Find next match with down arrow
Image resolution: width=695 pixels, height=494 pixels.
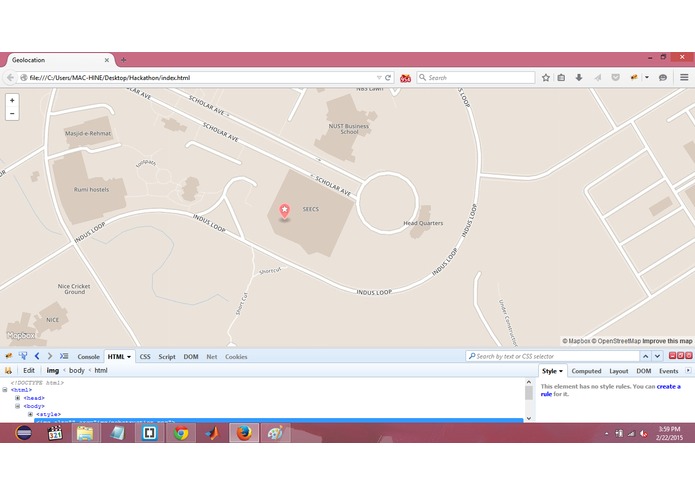click(x=657, y=356)
